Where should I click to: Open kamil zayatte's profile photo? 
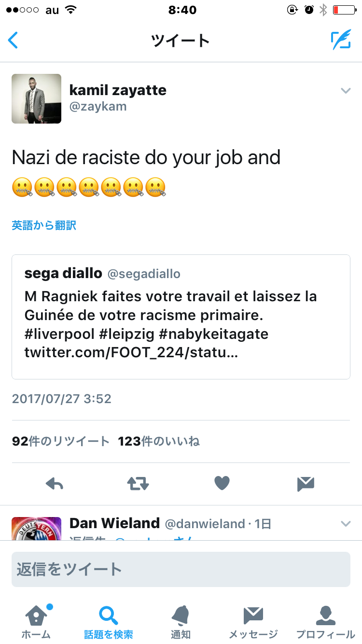coord(37,98)
